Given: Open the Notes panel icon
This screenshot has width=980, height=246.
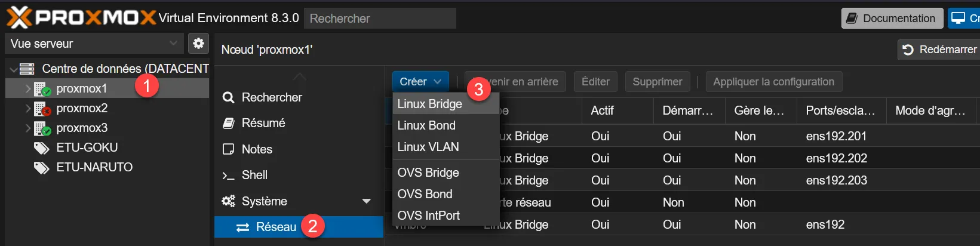Looking at the screenshot, I should click(x=228, y=149).
